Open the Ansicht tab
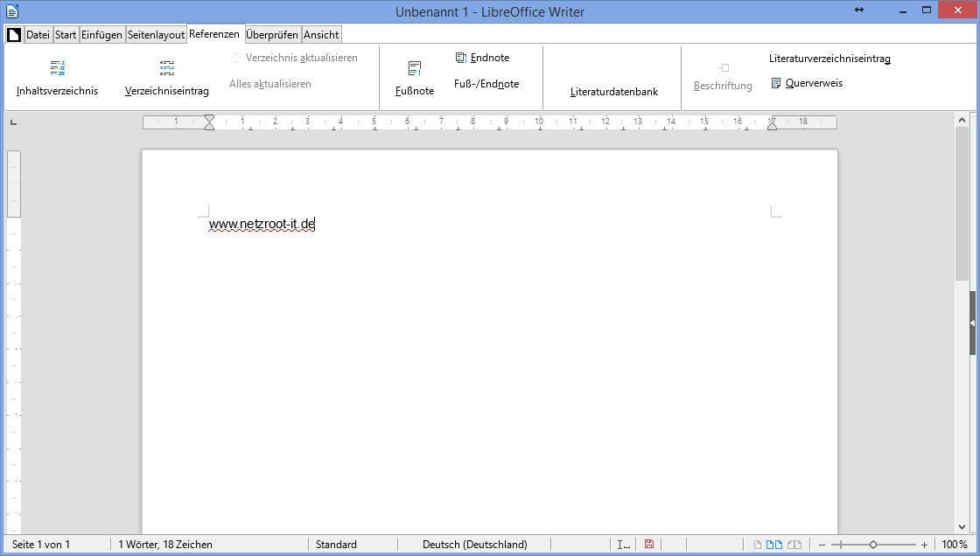Viewport: 980px width, 556px height. click(x=321, y=35)
